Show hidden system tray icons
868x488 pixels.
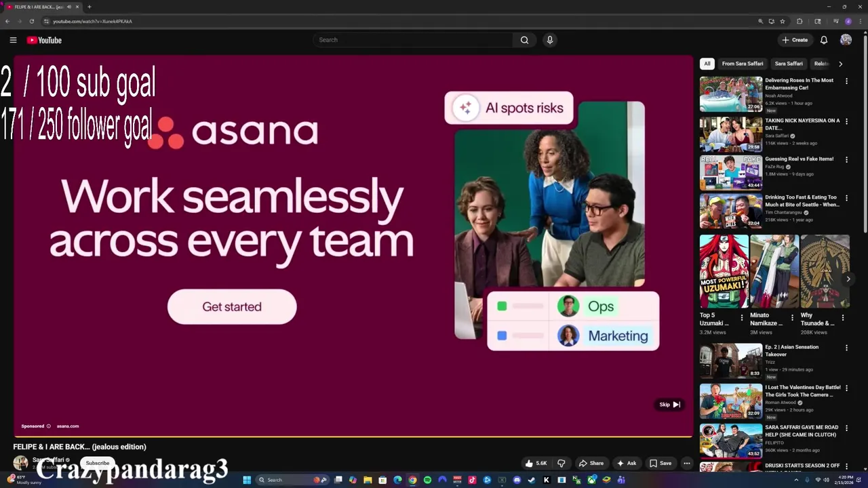pos(797,480)
